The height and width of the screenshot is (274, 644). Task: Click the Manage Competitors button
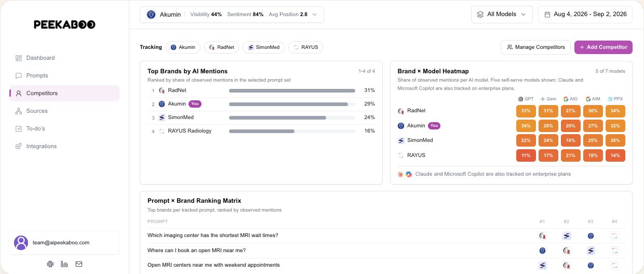(535, 47)
